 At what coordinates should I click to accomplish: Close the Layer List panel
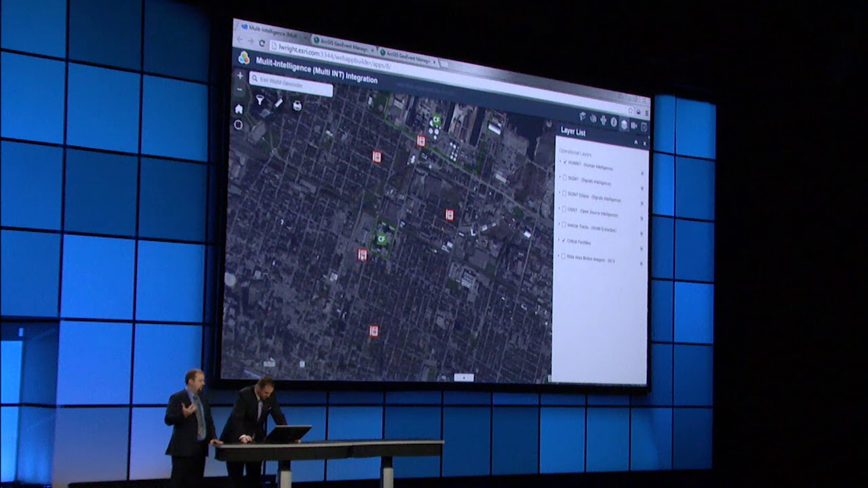[x=644, y=143]
